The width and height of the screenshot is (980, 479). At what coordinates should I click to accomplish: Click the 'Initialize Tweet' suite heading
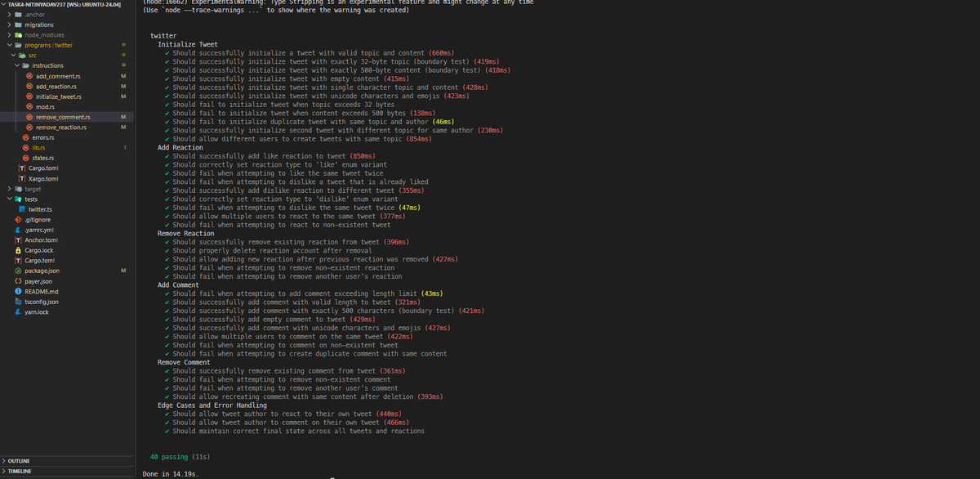pos(187,44)
